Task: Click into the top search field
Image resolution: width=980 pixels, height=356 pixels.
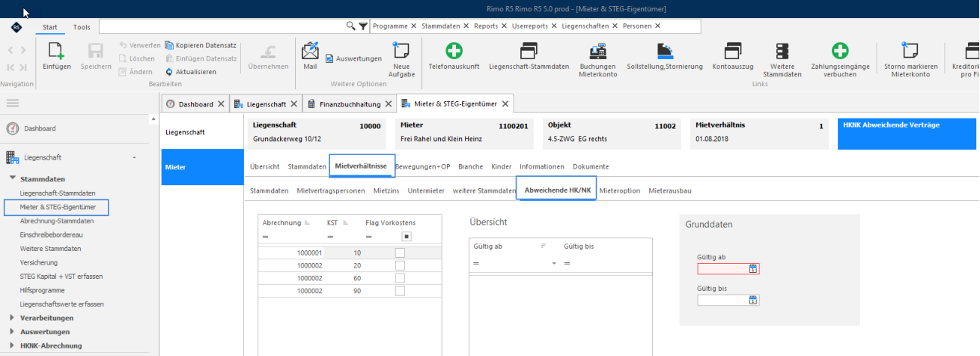Action: pyautogui.click(x=222, y=26)
